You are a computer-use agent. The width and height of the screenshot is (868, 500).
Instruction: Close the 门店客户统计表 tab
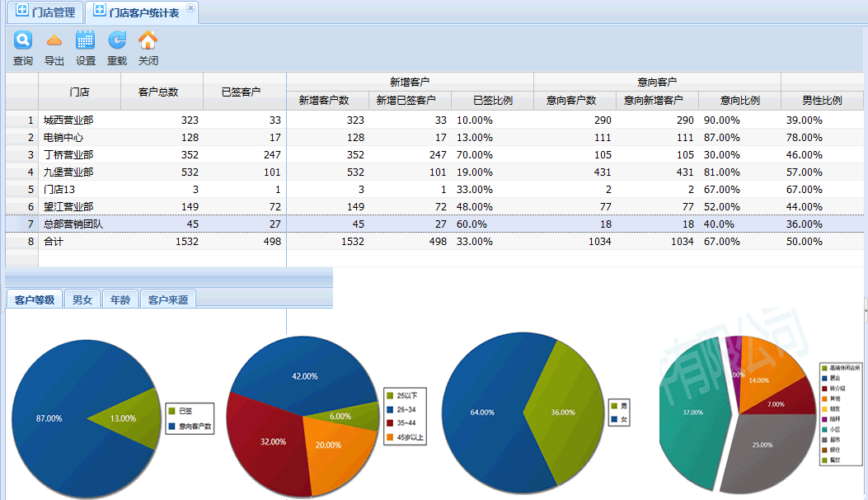(x=190, y=7)
